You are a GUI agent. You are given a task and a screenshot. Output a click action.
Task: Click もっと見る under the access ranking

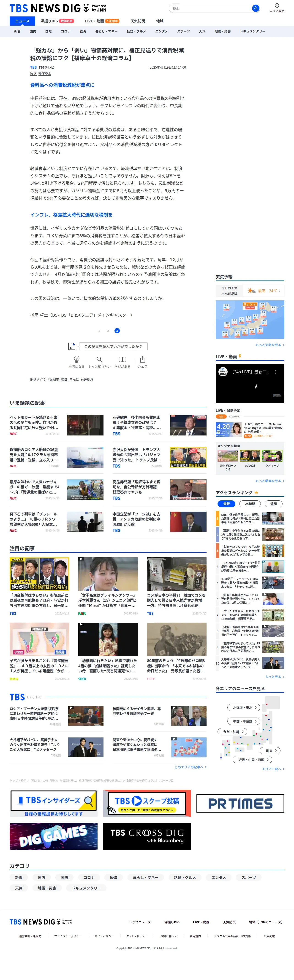point(275,677)
